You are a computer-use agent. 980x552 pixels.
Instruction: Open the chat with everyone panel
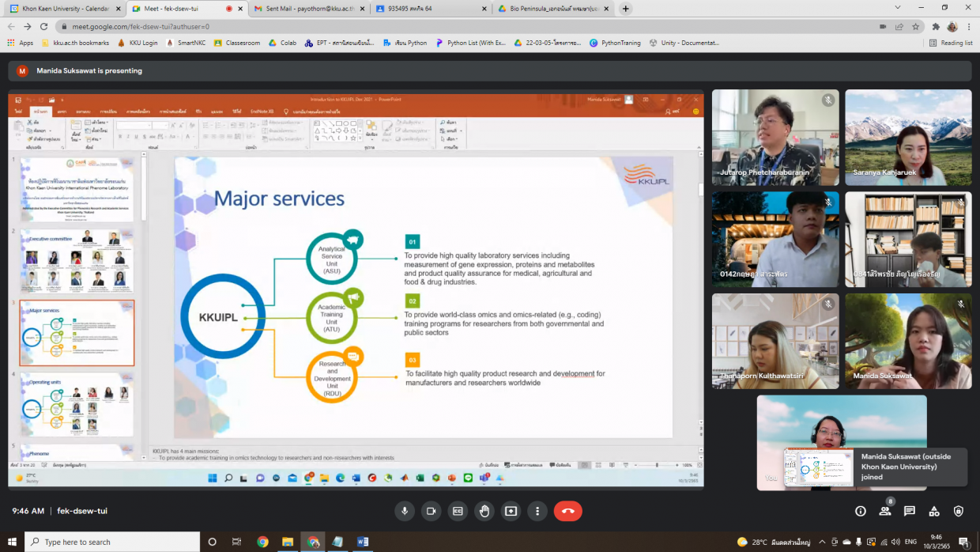point(910,511)
